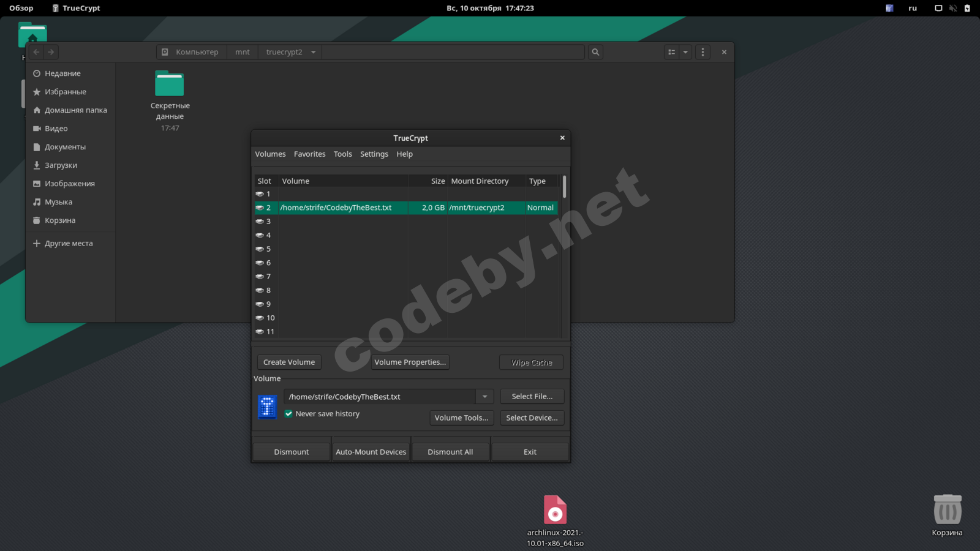
Task: Click the volume list vertical scrollbar
Action: click(x=564, y=187)
